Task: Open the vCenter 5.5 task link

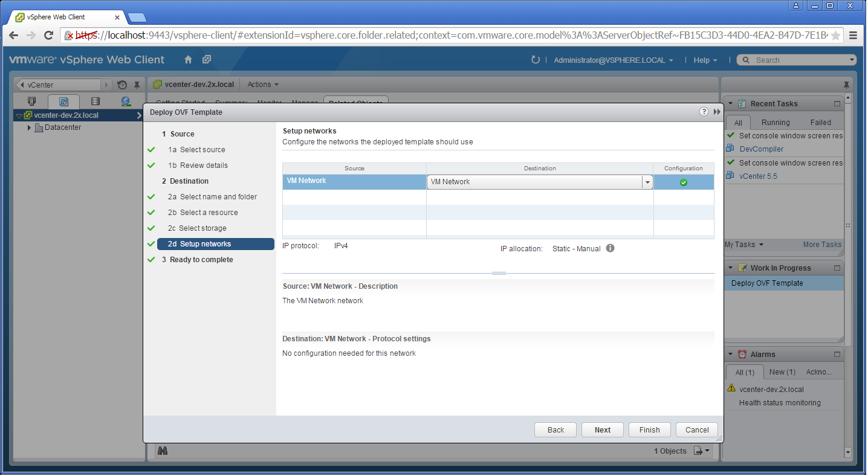Action: click(758, 176)
